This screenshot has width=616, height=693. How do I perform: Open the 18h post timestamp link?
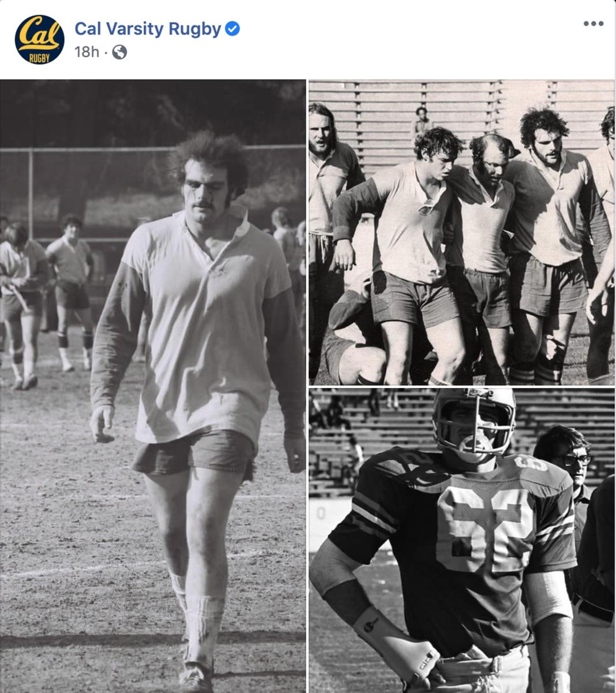[x=87, y=53]
